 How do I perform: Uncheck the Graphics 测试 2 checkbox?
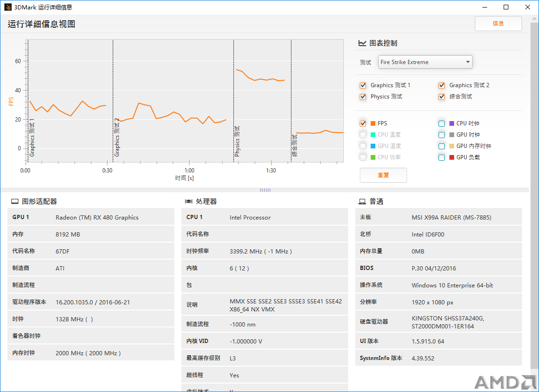pos(442,86)
